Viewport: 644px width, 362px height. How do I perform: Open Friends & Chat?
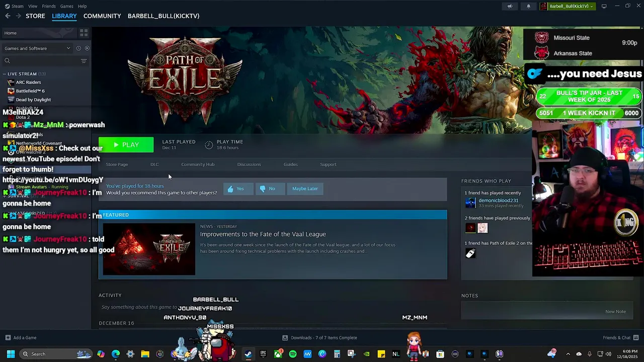click(620, 338)
